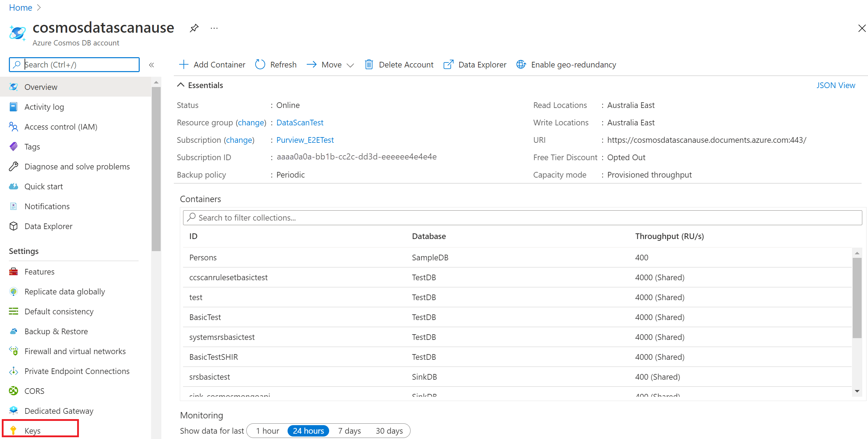Screen dimensions: 868x439
Task: Open the Overview pane
Action: [41, 87]
